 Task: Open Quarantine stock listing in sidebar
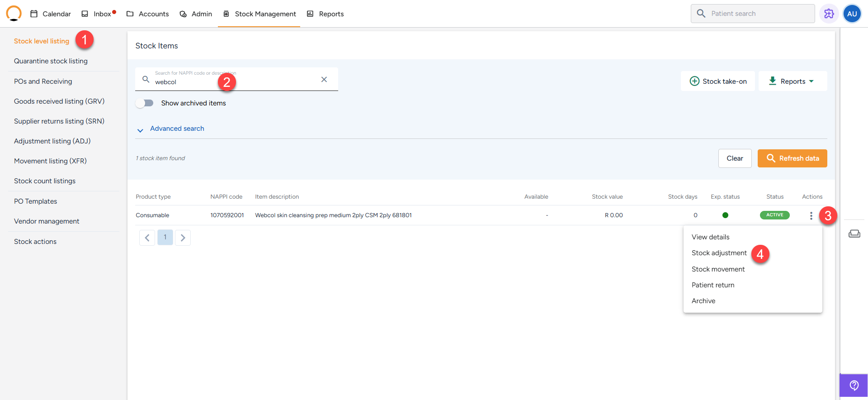tap(51, 61)
